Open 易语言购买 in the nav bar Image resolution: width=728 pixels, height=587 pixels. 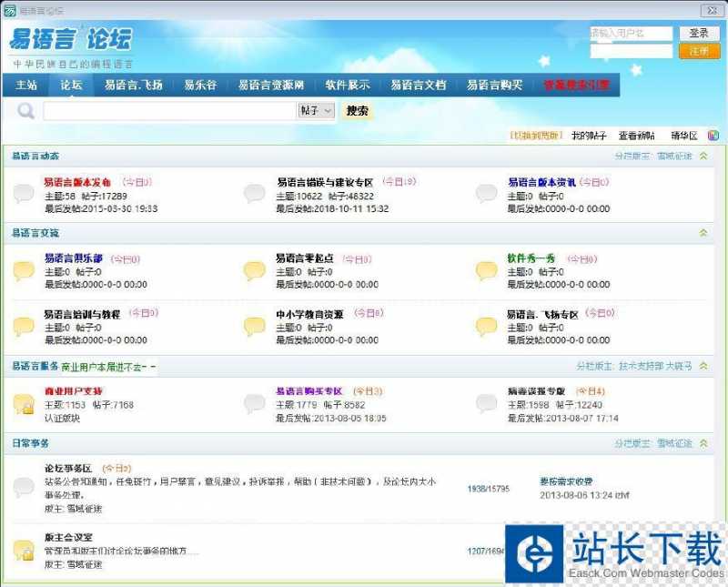tap(494, 85)
